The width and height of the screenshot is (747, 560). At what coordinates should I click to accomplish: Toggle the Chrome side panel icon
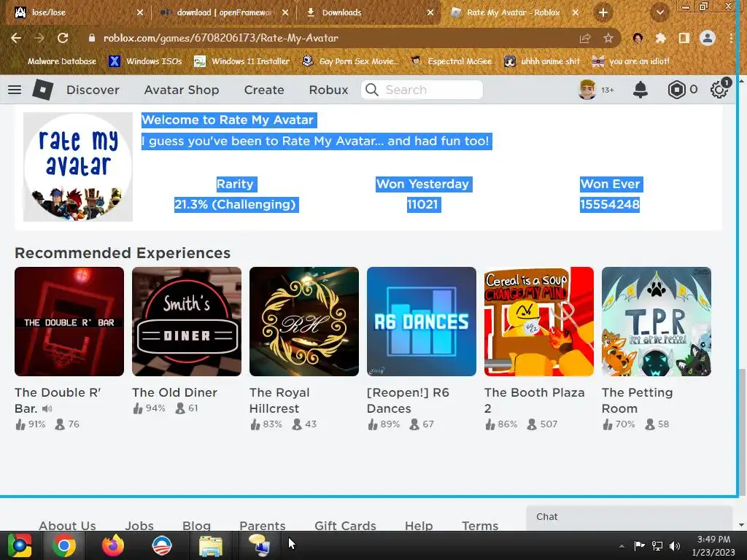pyautogui.click(x=684, y=38)
